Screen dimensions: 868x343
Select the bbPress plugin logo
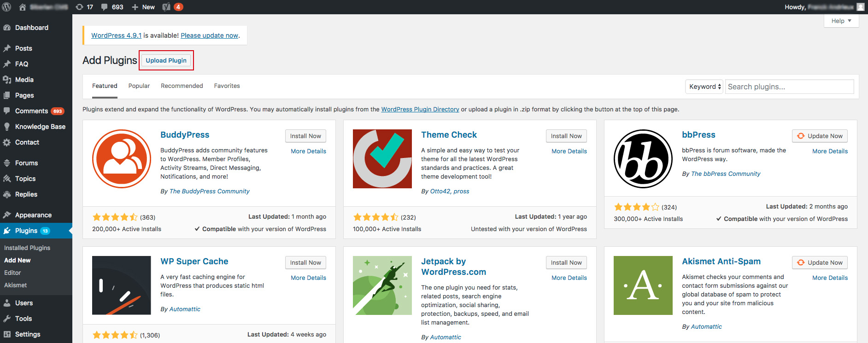coord(643,159)
